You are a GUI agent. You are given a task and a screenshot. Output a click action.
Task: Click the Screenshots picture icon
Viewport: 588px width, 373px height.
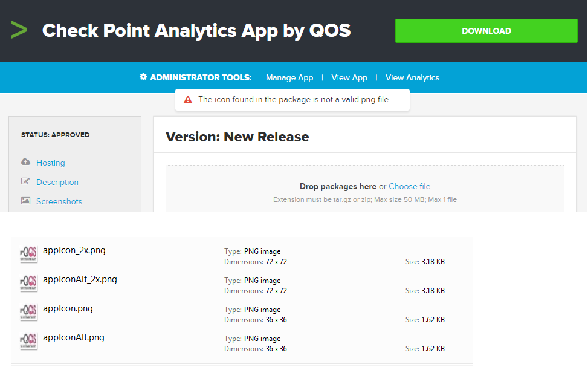pyautogui.click(x=25, y=201)
